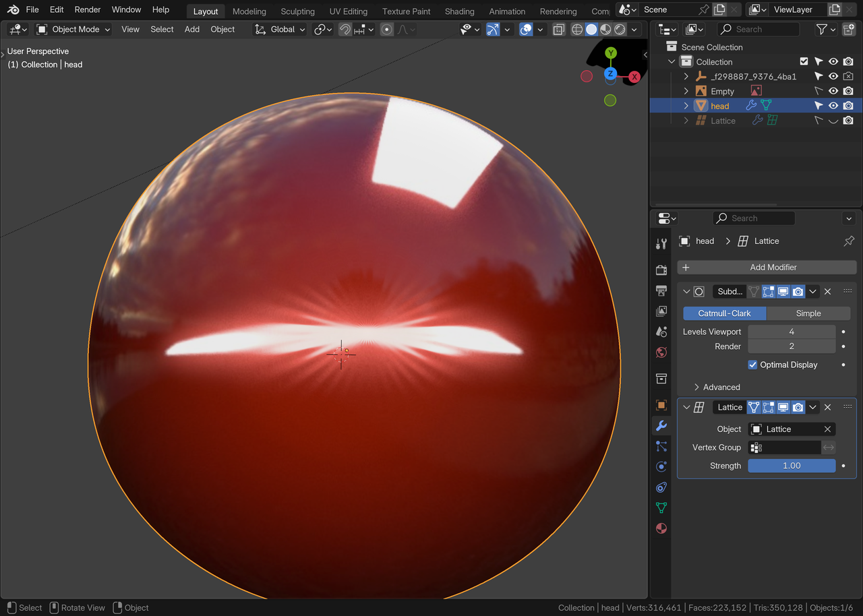
Task: Collapse the Collection tree in outliner
Action: [x=672, y=61]
